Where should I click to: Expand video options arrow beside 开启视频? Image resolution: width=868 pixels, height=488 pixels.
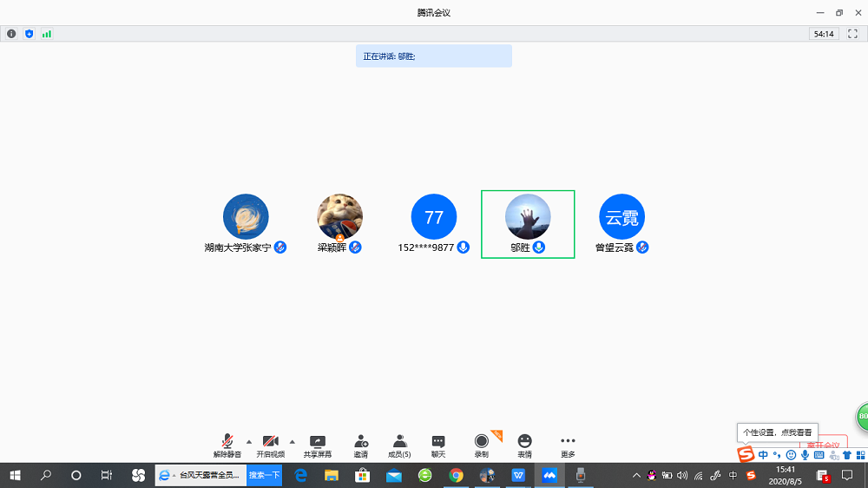(x=292, y=441)
